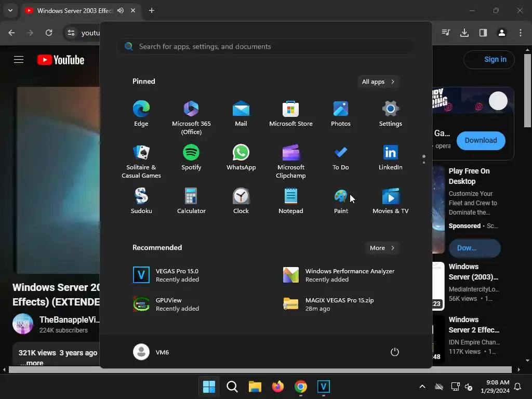Image resolution: width=532 pixels, height=399 pixels.
Task: Go to YouTube home via logo
Action: tap(61, 60)
